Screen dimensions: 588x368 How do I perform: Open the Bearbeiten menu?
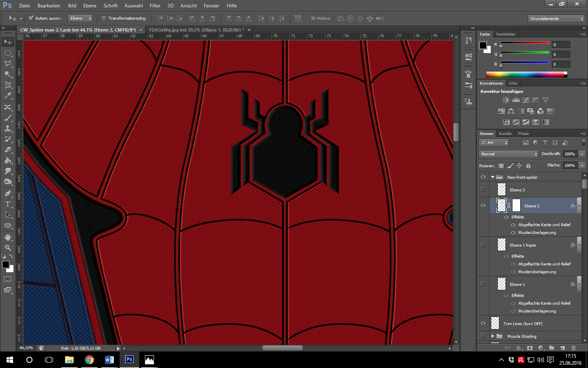49,6
